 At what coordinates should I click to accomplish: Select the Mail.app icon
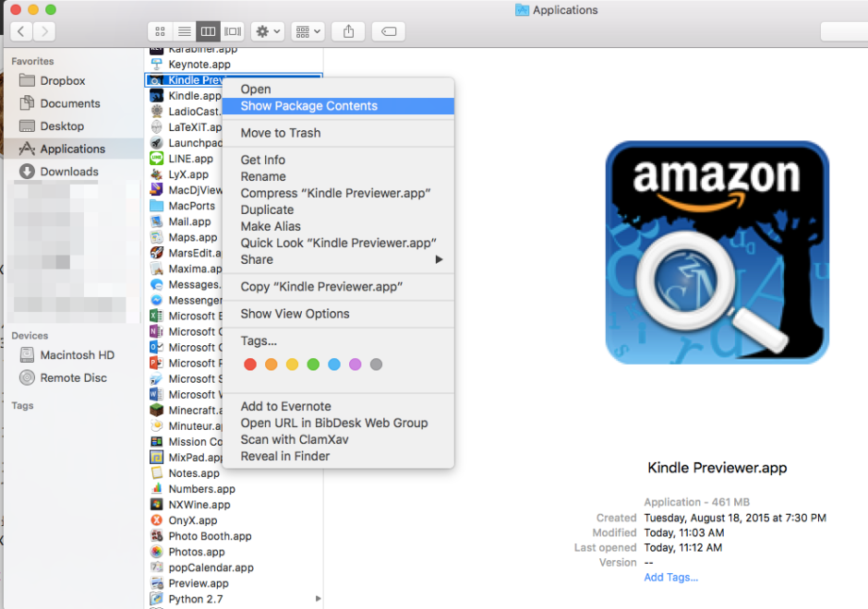157,221
